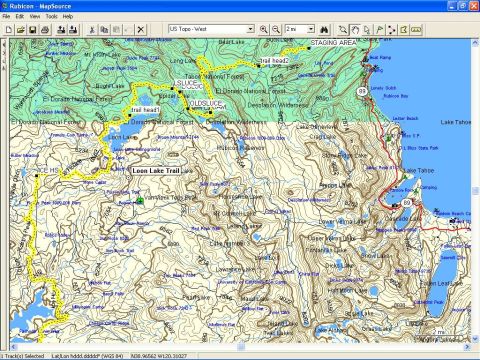This screenshot has height=360, width=480.
Task: Create a new file with the New icon
Action: point(9,30)
